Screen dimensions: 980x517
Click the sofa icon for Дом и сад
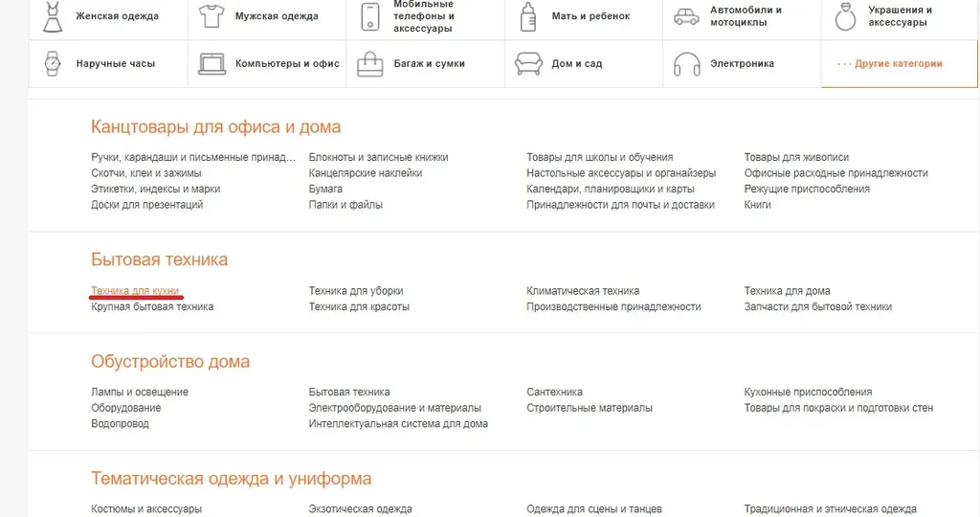[x=528, y=64]
